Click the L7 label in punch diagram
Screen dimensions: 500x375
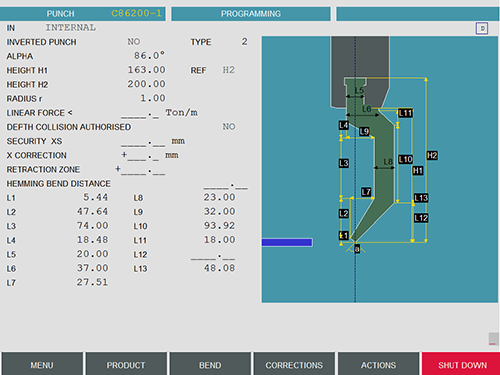pyautogui.click(x=366, y=192)
